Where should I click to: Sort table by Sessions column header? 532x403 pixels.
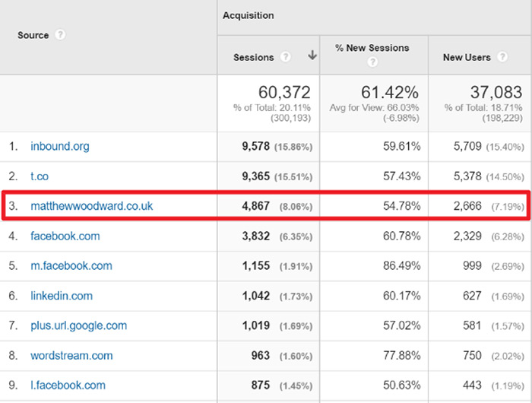(253, 57)
